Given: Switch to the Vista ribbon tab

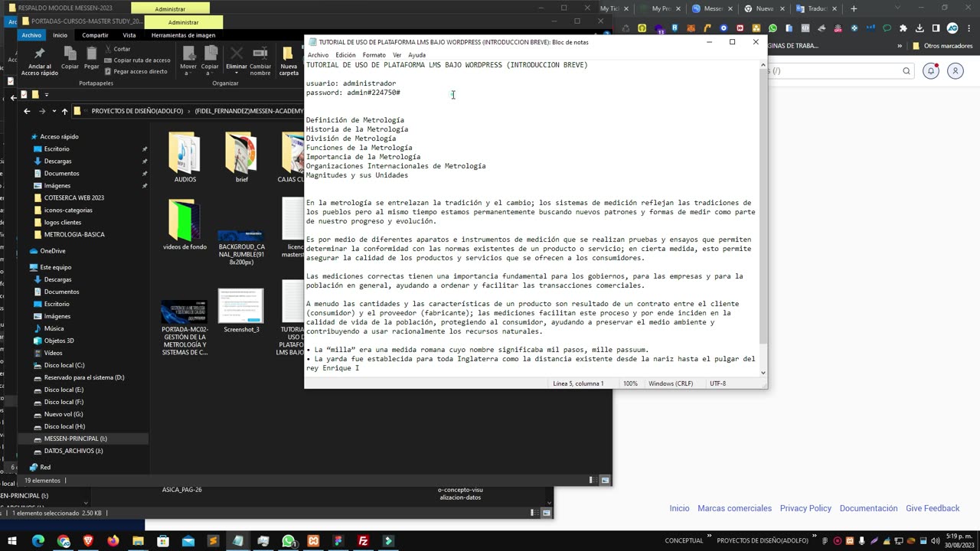Looking at the screenshot, I should click(129, 35).
